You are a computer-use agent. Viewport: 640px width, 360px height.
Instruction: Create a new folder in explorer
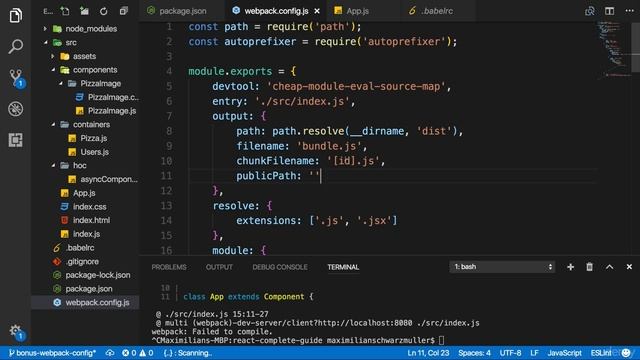tap(84, 11)
